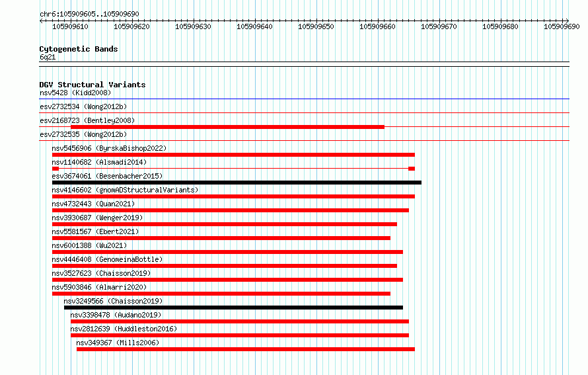Open esv3674061 (Besenbacher2015) label
Viewport: 588px width, 375px height.
107,176
